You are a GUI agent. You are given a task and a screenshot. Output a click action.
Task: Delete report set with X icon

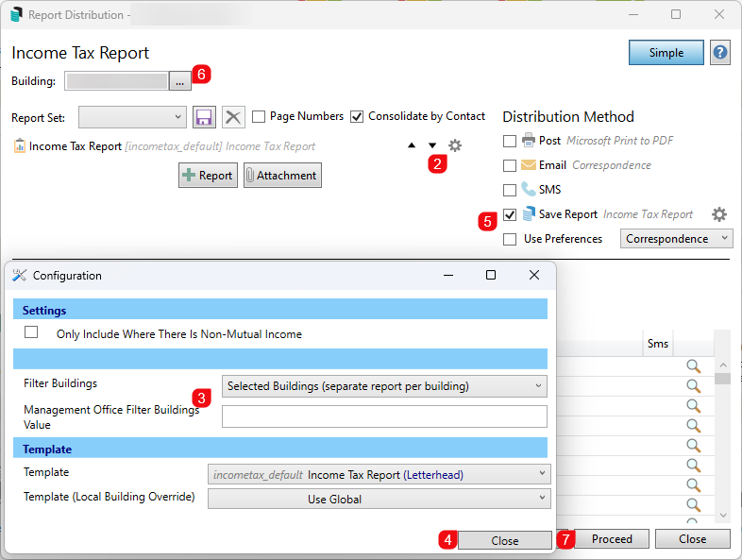[233, 117]
